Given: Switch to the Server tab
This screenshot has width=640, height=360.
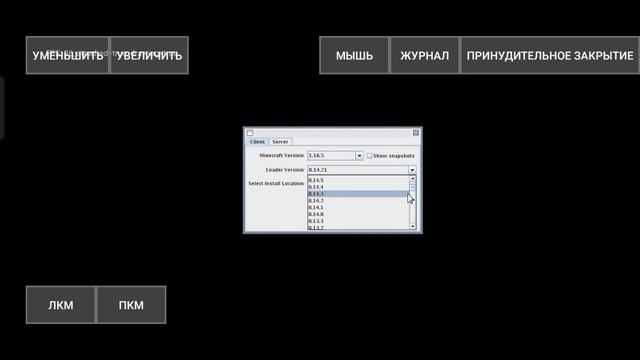Looking at the screenshot, I should point(280,142).
